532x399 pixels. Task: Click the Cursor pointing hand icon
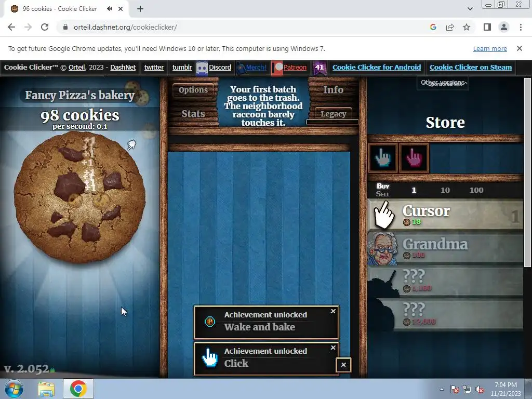[384, 215]
